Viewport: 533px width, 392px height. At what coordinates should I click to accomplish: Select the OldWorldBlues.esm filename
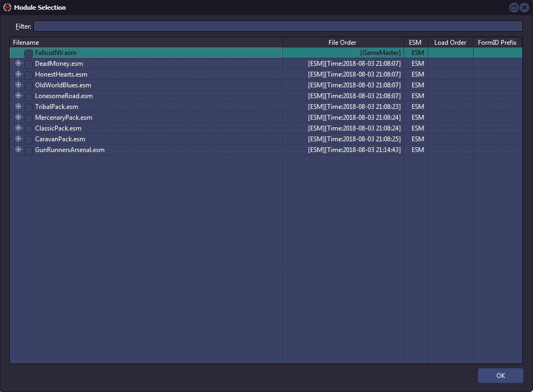(x=63, y=85)
